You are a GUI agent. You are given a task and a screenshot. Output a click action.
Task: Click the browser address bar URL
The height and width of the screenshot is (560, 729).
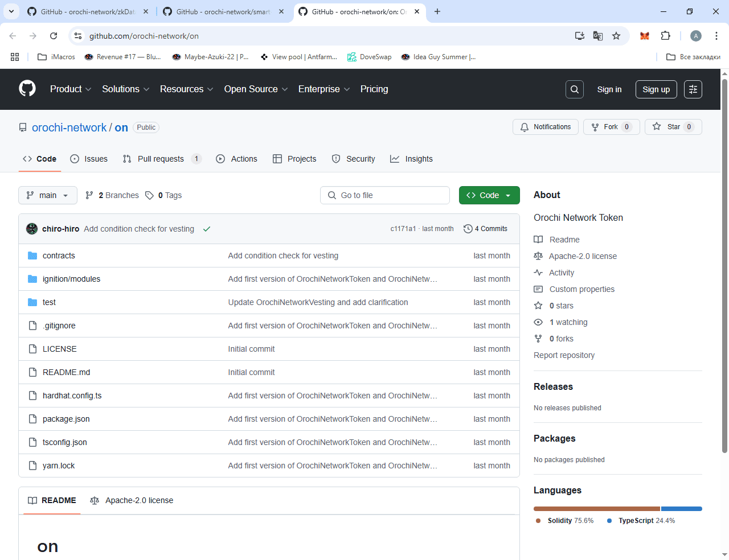144,36
